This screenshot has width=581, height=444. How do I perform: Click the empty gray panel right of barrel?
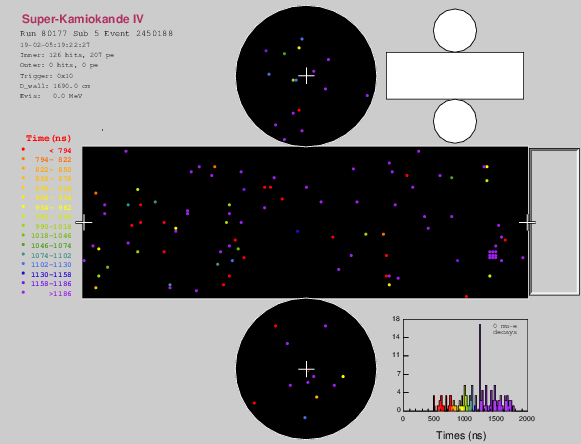pos(555,222)
